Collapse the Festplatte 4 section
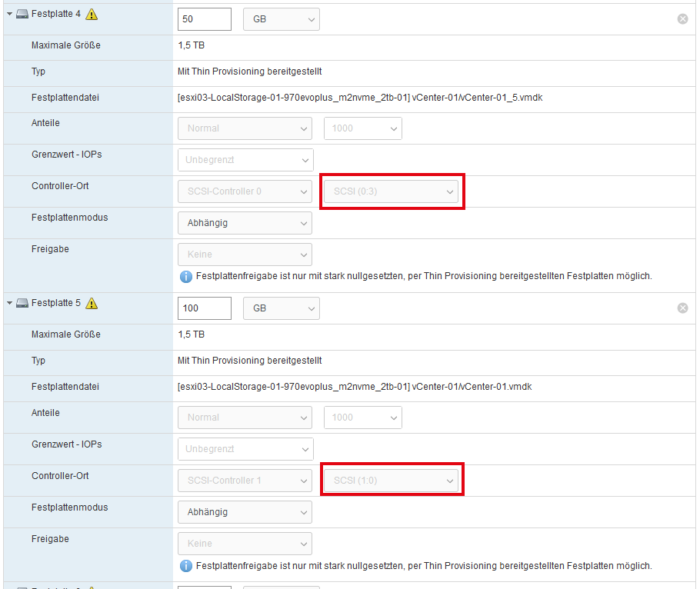The width and height of the screenshot is (700, 589). point(9,14)
